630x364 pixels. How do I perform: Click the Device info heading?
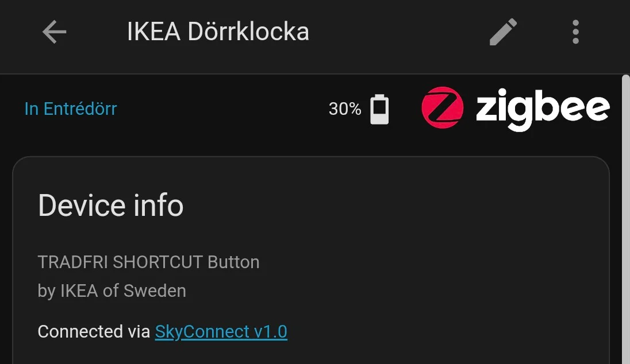(110, 206)
